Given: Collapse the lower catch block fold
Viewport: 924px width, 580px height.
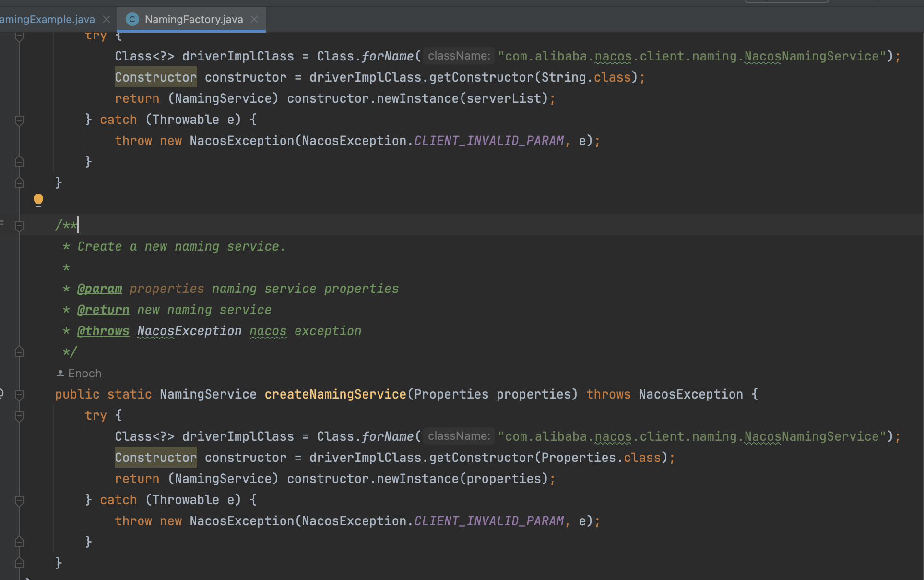Looking at the screenshot, I should pos(19,500).
